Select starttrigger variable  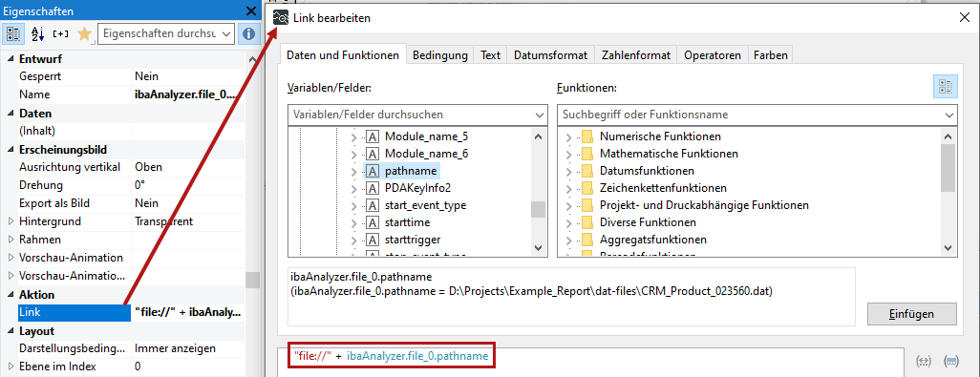[x=414, y=240]
